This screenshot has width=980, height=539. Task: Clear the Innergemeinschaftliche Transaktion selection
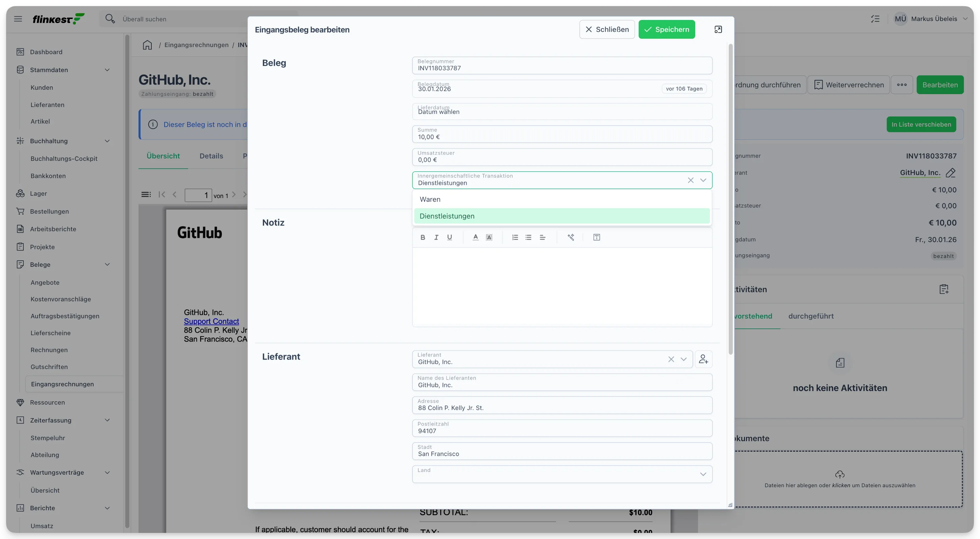pos(690,180)
